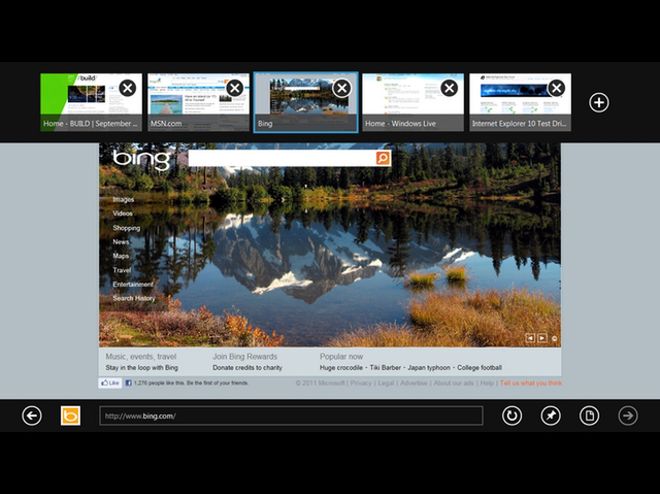
Task: Open Bing Travel link
Action: [x=122, y=270]
